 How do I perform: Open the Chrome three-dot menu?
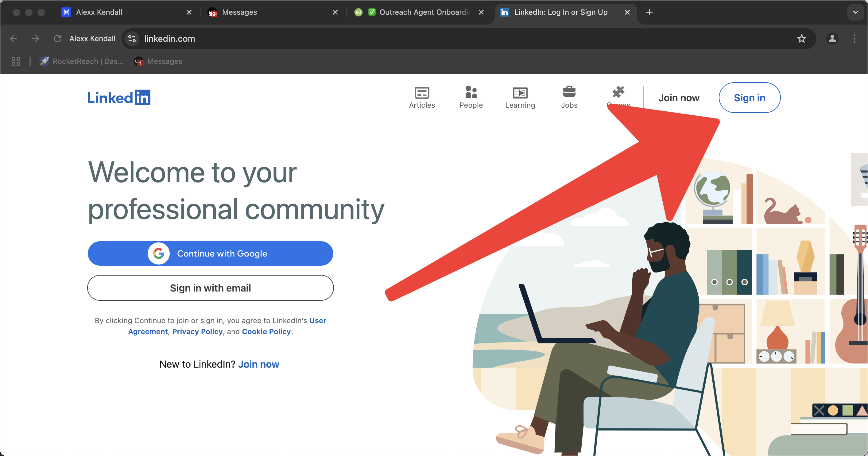tap(854, 39)
